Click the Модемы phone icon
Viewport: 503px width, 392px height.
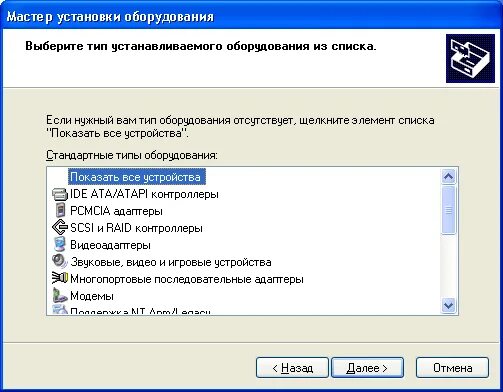point(60,295)
